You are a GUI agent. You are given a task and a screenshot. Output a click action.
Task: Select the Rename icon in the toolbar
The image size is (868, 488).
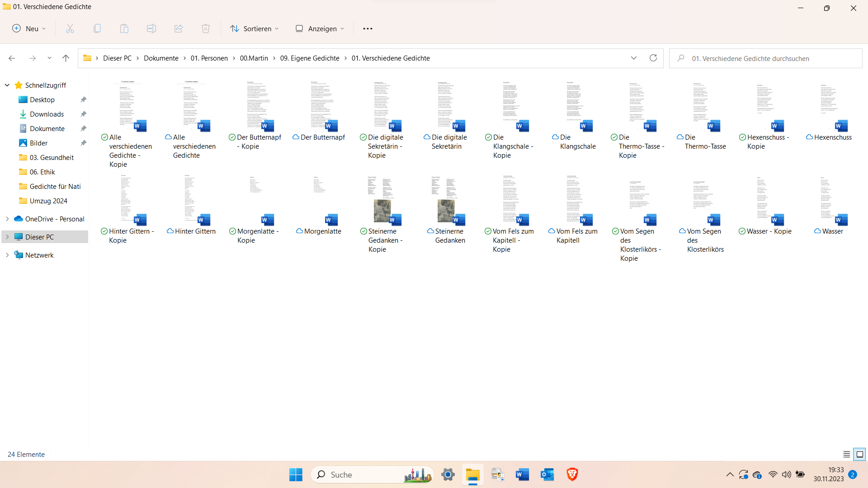[x=151, y=28]
